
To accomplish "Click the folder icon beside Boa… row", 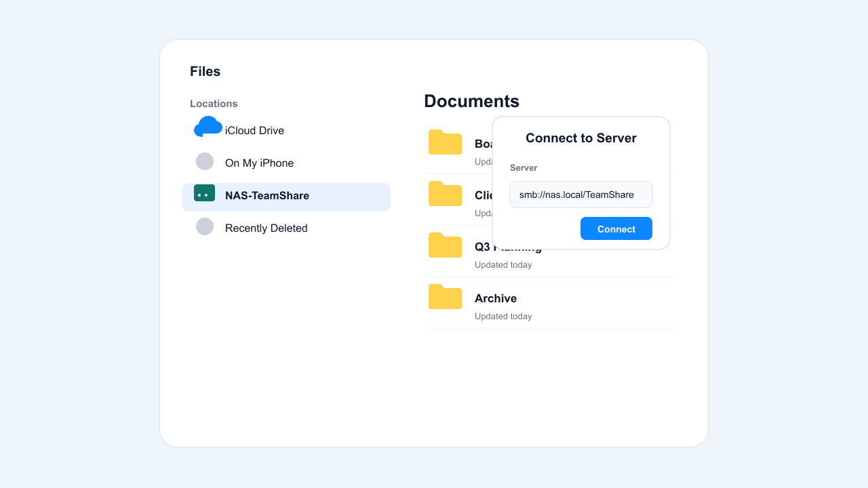I will [445, 142].
